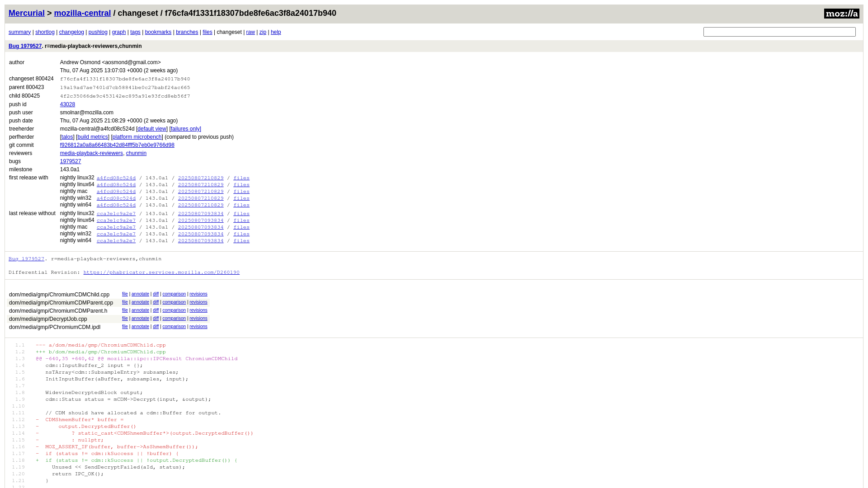Annotate ChromiumCDMChild.cpp
868x488 pixels.
tap(140, 294)
